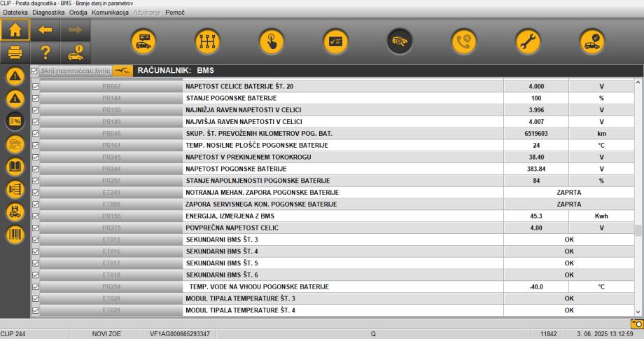Click the ET809 state code button

point(111,205)
